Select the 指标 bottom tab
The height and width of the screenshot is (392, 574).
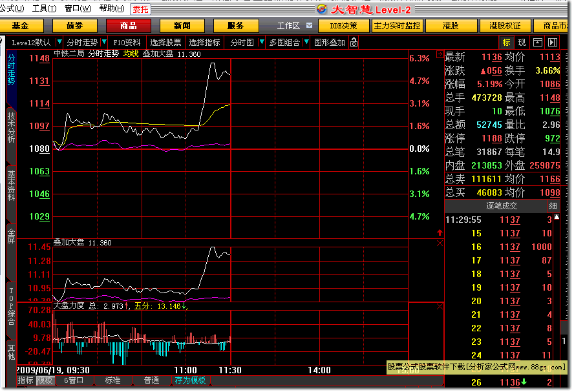26,380
